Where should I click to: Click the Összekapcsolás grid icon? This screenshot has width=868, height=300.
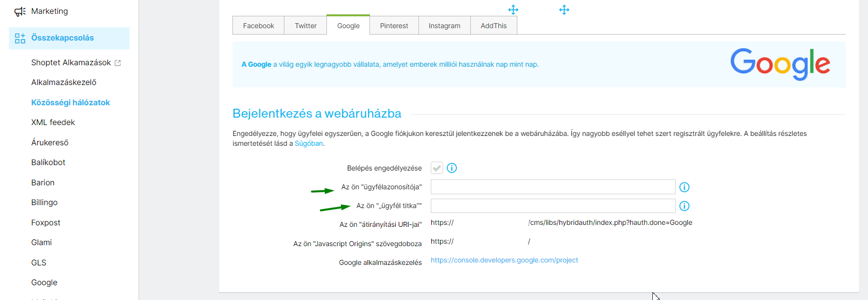[x=20, y=38]
